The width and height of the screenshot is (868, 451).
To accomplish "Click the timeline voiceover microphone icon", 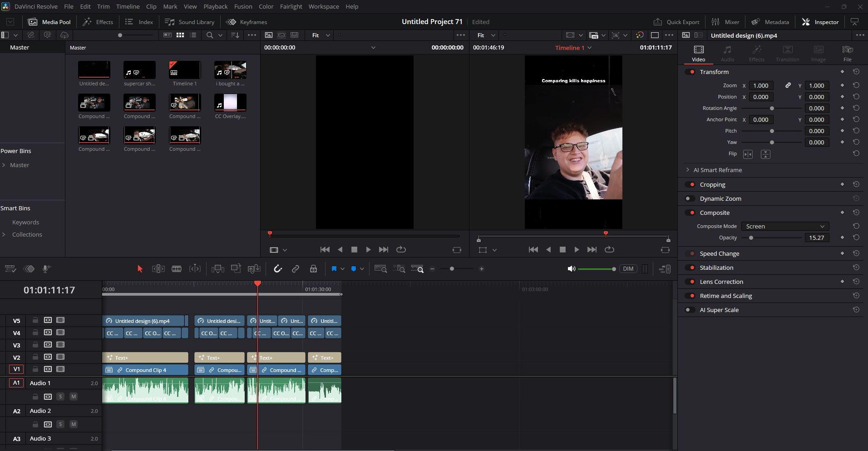I will point(46,269).
